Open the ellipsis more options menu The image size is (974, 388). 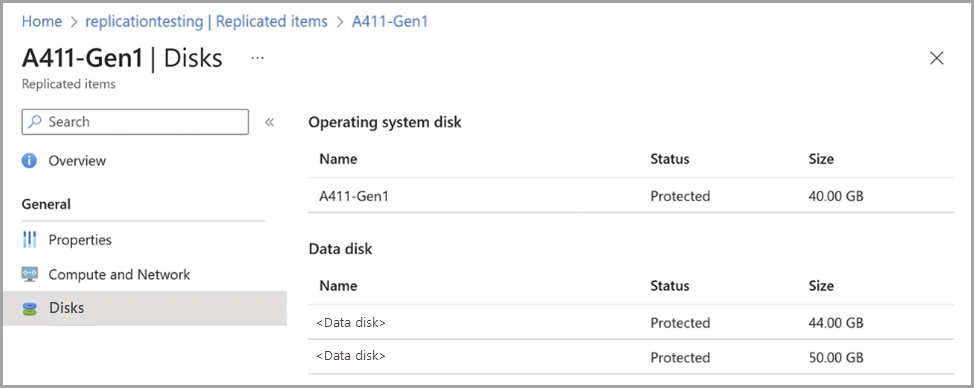point(257,58)
